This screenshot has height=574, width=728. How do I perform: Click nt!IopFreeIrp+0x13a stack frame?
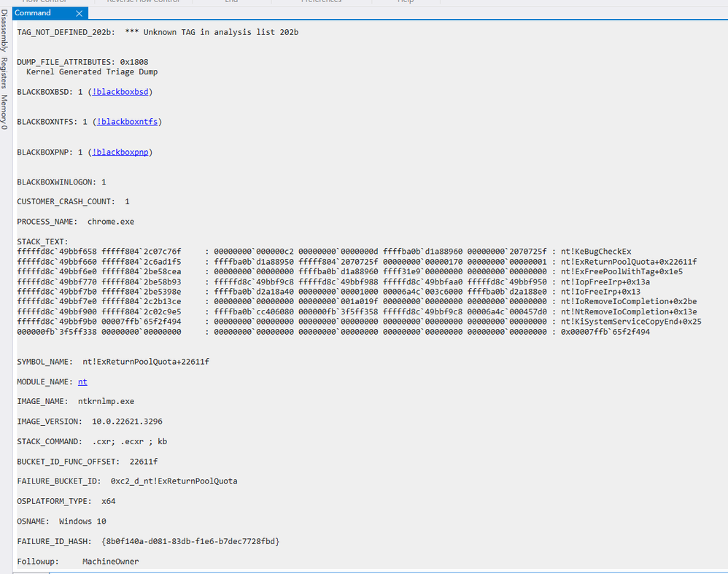click(x=605, y=282)
